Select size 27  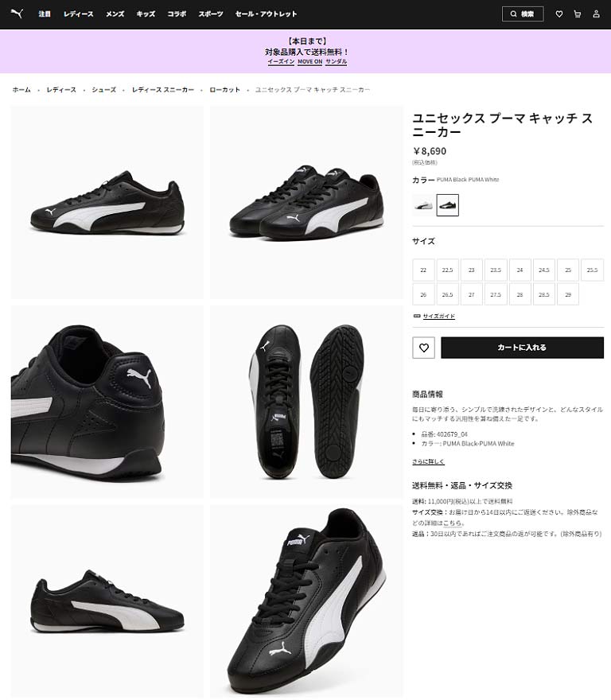click(471, 294)
